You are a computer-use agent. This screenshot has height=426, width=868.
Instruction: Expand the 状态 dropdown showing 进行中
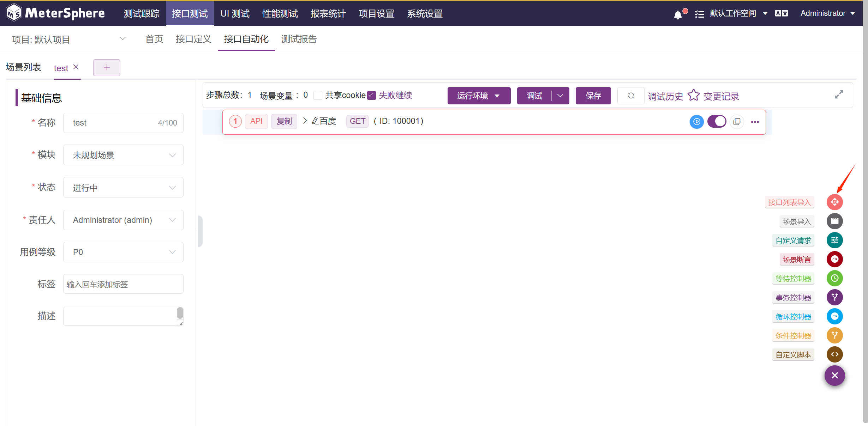[123, 188]
